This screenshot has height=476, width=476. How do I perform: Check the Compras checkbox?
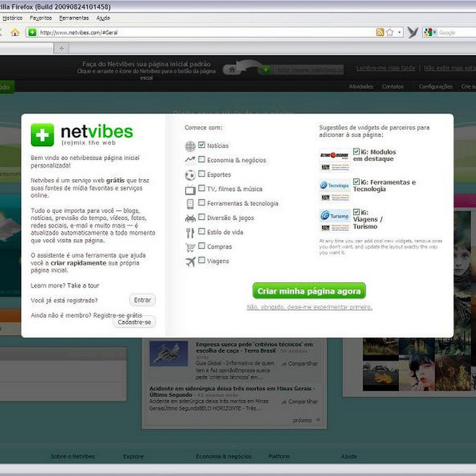202,246
